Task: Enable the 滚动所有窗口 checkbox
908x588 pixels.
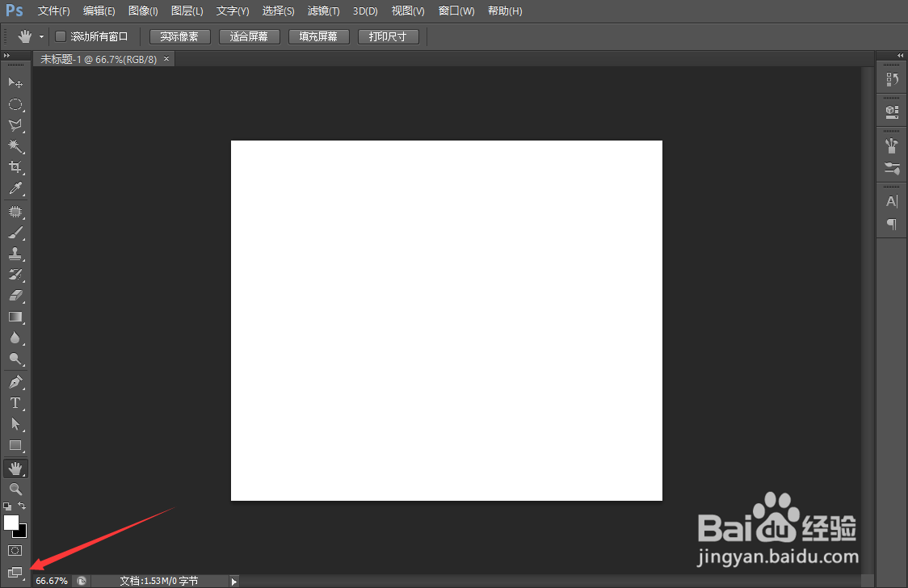Action: [60, 36]
